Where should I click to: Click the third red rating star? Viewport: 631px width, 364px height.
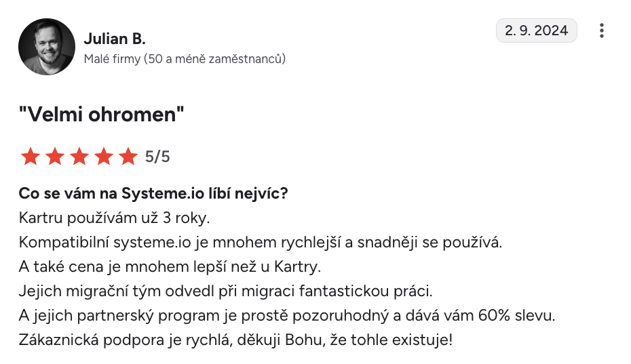tap(79, 157)
